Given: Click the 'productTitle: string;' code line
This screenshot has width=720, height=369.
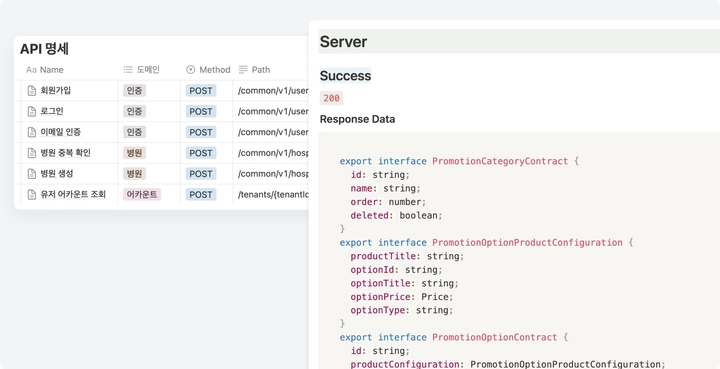Looking at the screenshot, I should [x=407, y=256].
